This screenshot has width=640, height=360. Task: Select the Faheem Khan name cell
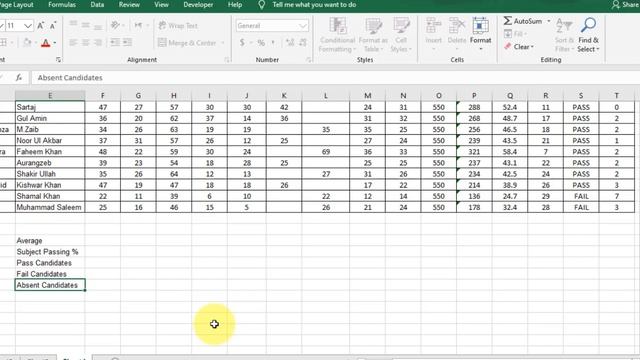coord(50,152)
